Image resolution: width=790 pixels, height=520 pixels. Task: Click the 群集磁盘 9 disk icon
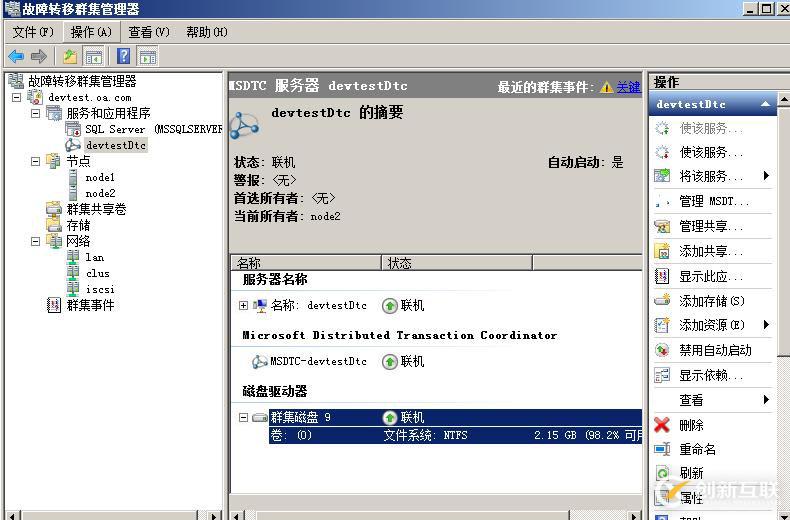(260, 417)
